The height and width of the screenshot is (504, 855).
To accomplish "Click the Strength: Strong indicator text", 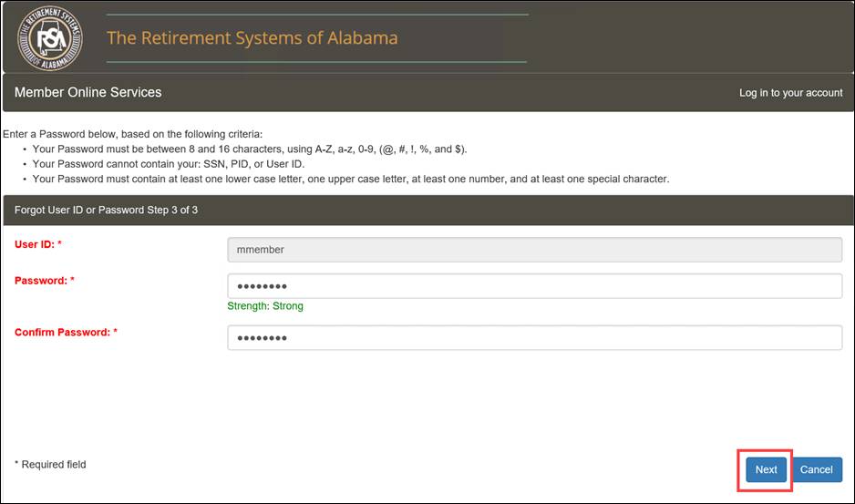I will point(265,306).
